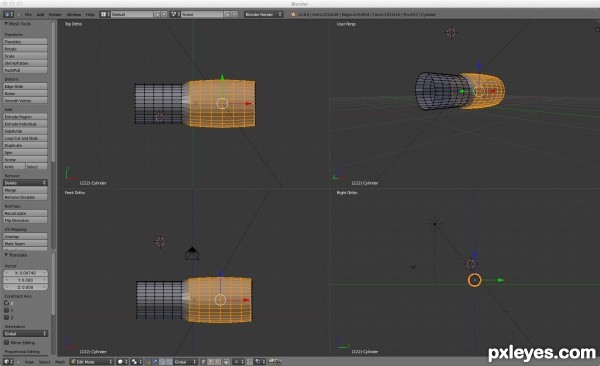Open pivot point selector
The width and height of the screenshot is (600, 366).
[136, 361]
